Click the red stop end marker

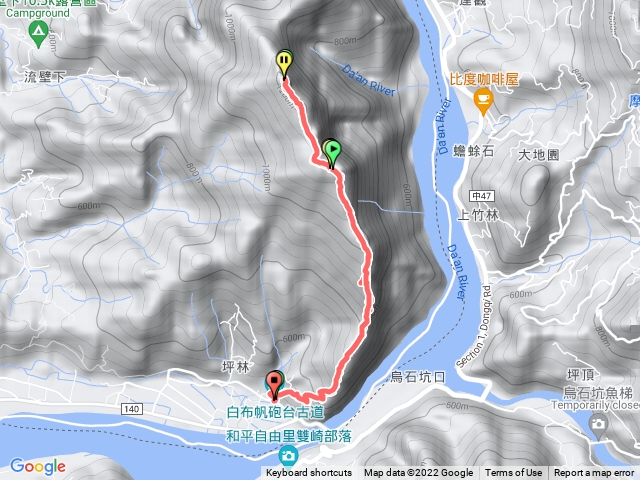(x=274, y=383)
